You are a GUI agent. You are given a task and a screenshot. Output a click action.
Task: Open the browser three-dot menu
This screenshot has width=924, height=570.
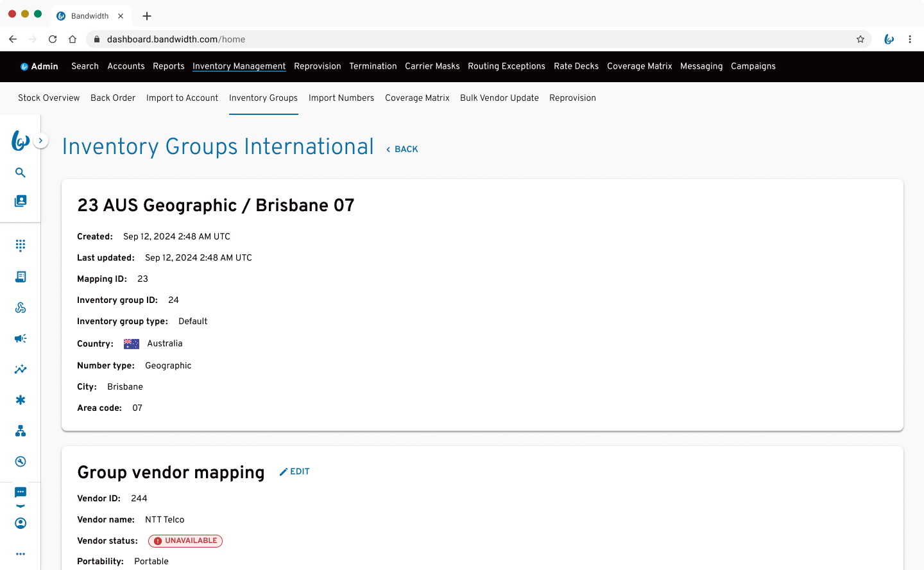pos(910,39)
